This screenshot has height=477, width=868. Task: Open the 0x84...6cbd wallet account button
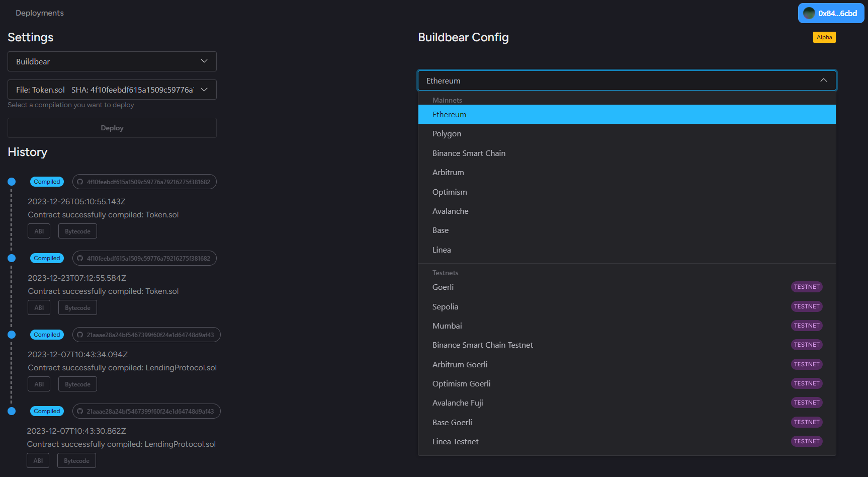pyautogui.click(x=831, y=13)
